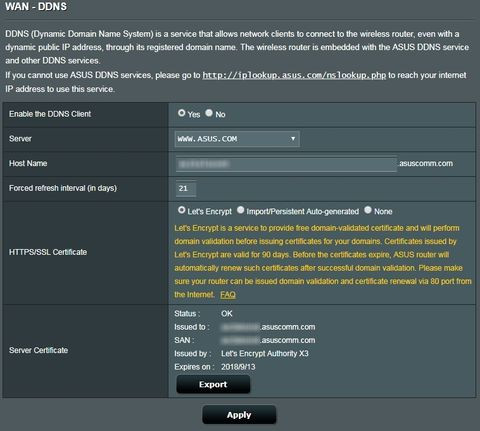Select Yes for Enable the DDNS Client
This screenshot has width=480, height=431.
[x=182, y=113]
